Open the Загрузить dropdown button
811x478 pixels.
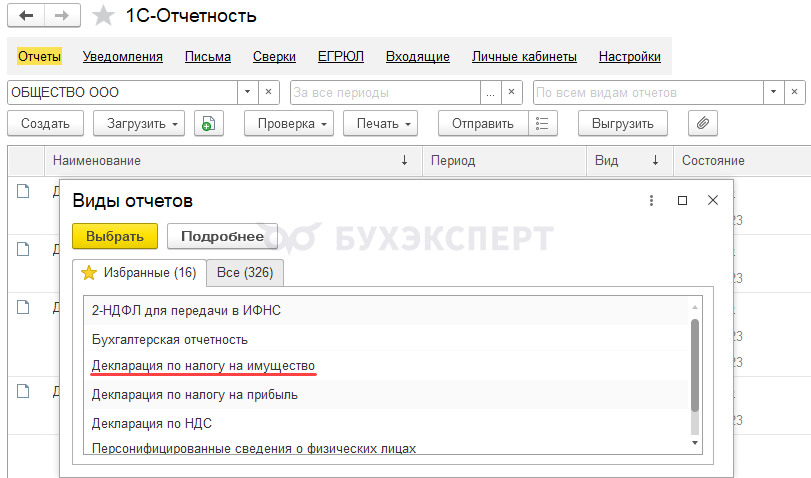click(139, 124)
